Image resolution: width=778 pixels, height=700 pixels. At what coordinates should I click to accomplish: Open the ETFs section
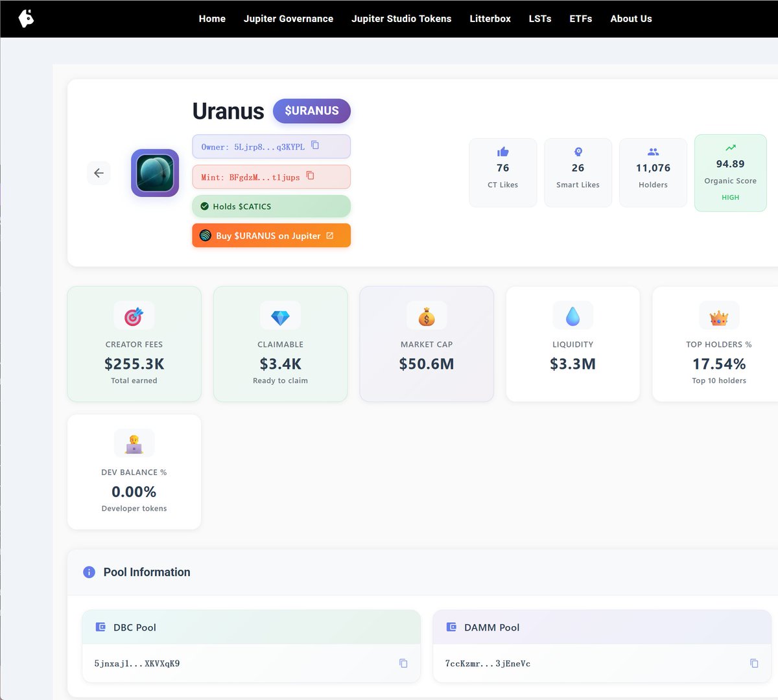tap(581, 19)
